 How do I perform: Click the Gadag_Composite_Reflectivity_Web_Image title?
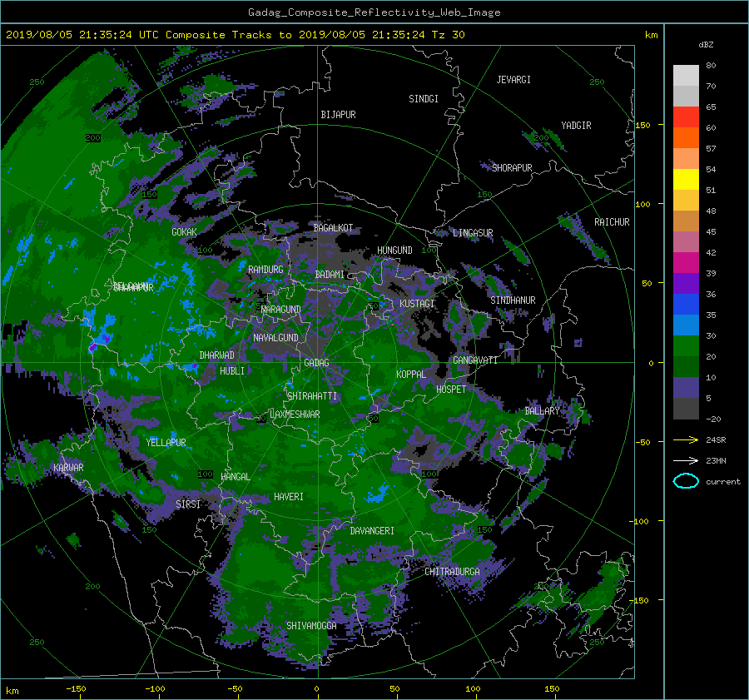coord(374,12)
